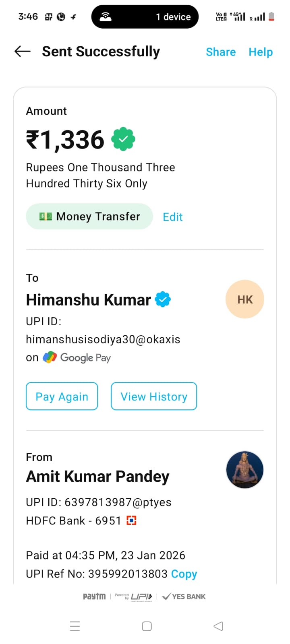This screenshot has width=290, height=644.
Task: Tap the 1 device hotspot pill
Action: click(x=145, y=17)
